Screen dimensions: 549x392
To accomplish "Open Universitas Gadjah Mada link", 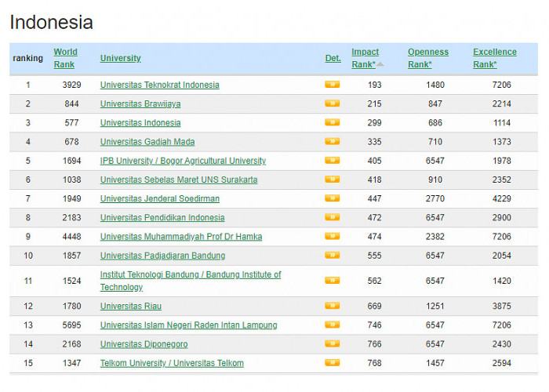I will [147, 142].
